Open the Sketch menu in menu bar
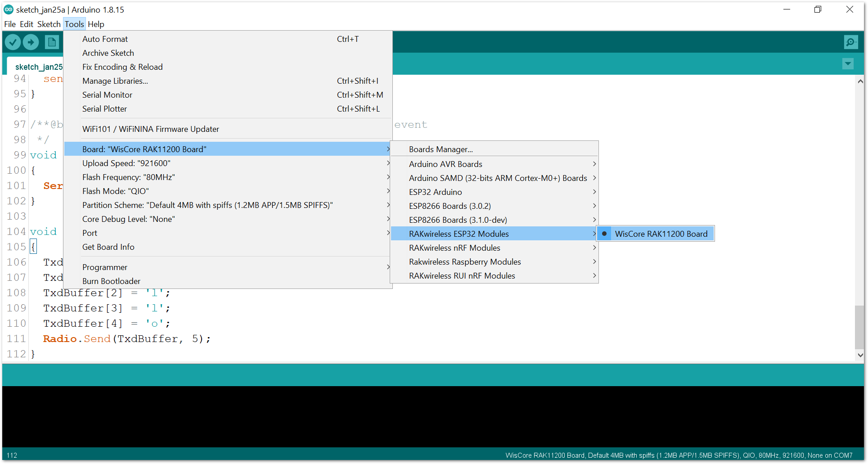The height and width of the screenshot is (464, 868). click(x=49, y=24)
